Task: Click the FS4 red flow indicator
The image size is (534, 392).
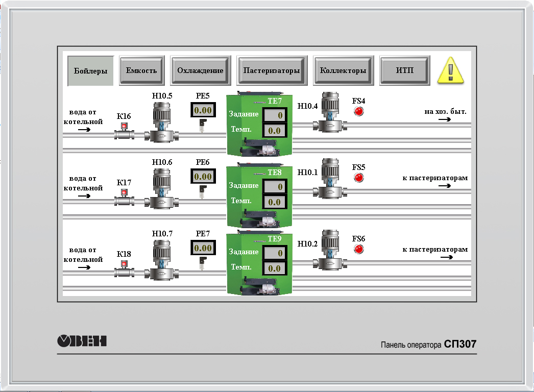Action: click(x=359, y=111)
